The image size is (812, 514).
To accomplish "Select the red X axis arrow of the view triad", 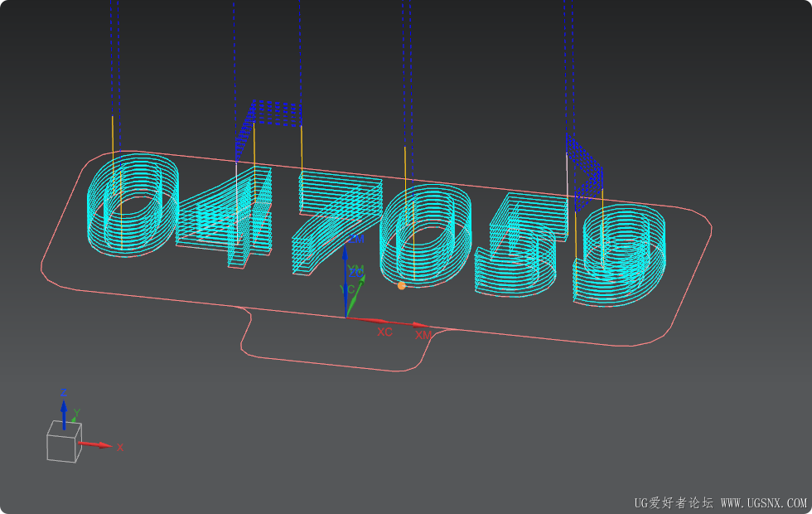I will (96, 444).
